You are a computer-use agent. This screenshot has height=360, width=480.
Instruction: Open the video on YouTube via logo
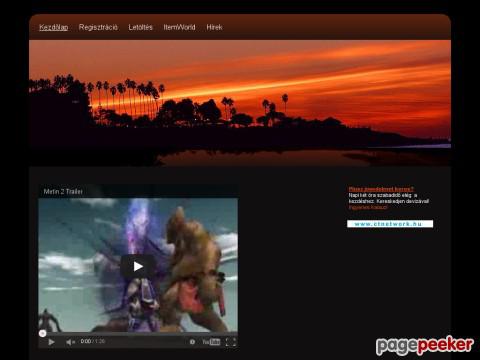(211, 342)
